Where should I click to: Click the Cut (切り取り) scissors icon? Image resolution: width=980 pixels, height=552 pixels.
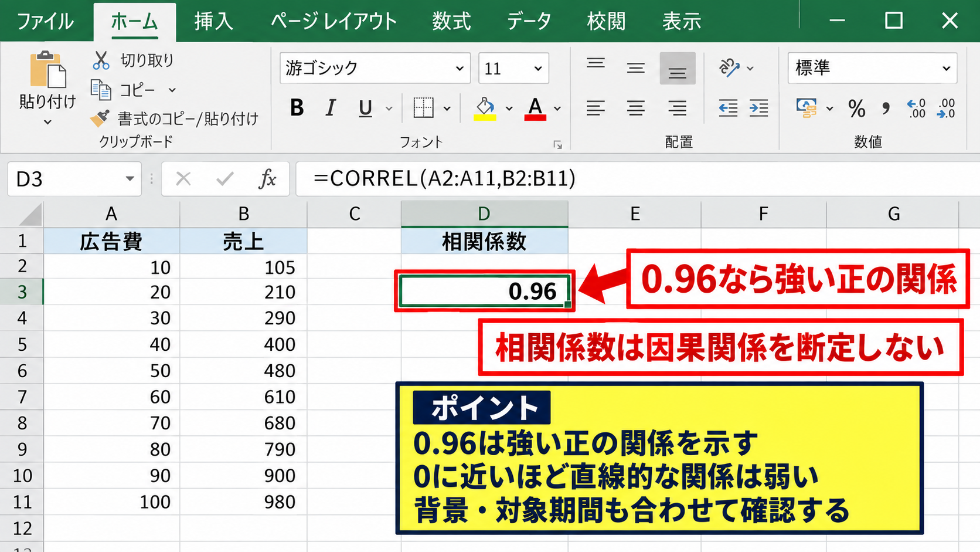(101, 60)
